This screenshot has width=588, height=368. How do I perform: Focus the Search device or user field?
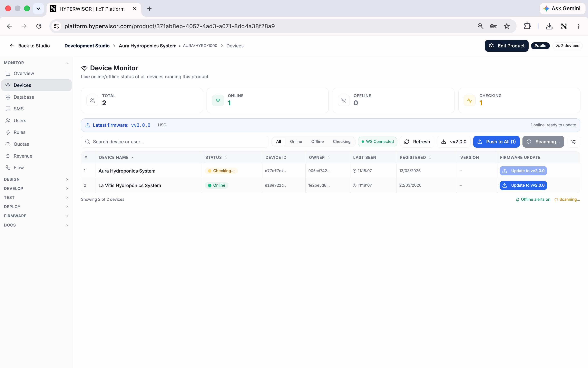(x=175, y=142)
